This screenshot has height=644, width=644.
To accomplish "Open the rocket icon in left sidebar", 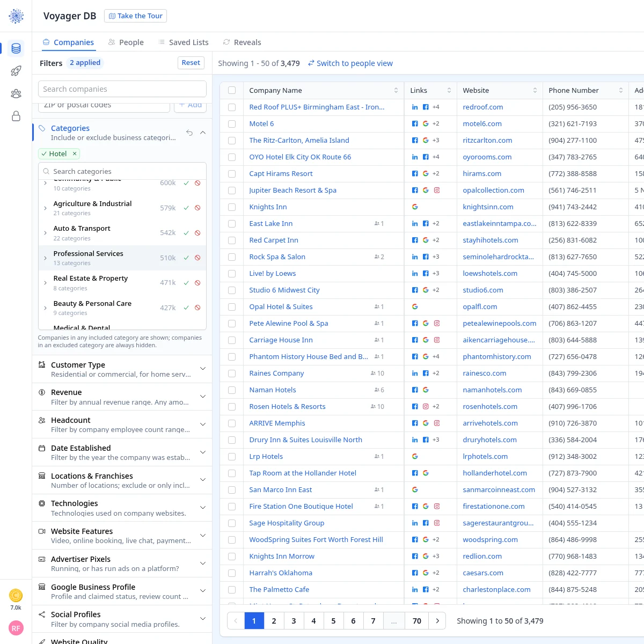I will click(x=16, y=71).
